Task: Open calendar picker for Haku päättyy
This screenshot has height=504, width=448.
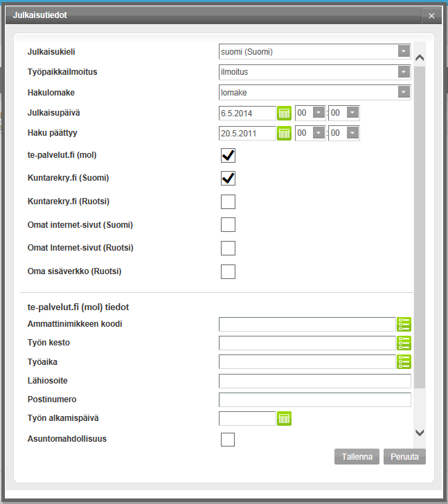Action: click(284, 133)
